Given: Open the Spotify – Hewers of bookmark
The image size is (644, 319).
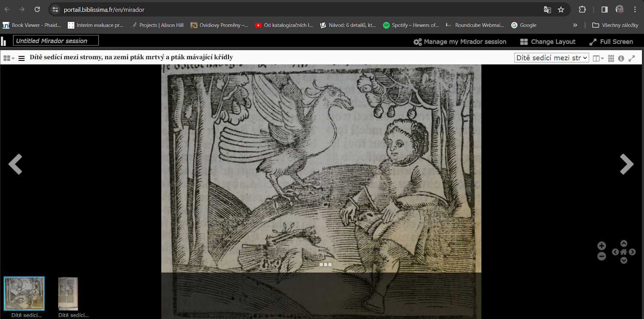Looking at the screenshot, I should tap(411, 25).
